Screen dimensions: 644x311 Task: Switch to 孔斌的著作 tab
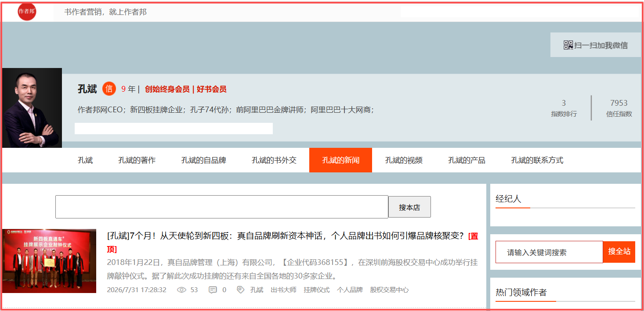click(137, 160)
